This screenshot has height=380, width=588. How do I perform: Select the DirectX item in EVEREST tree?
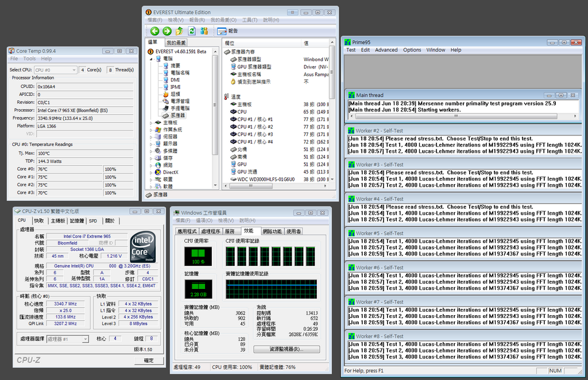coord(171,172)
